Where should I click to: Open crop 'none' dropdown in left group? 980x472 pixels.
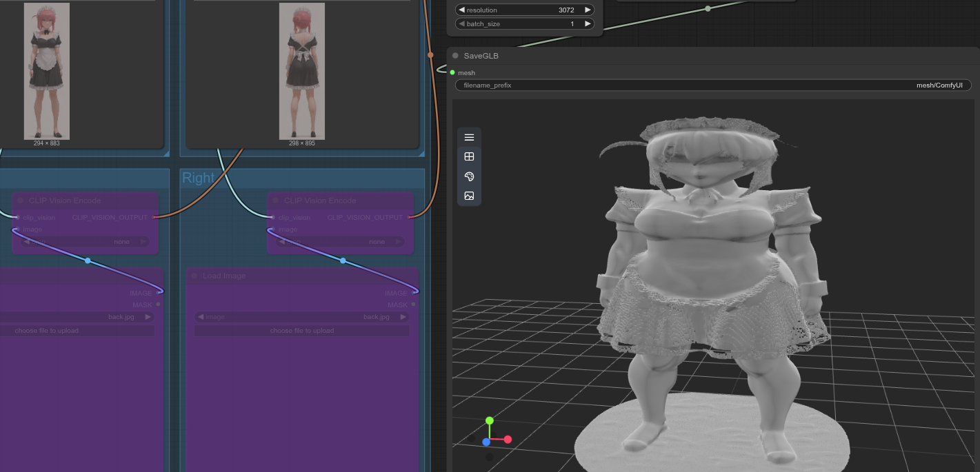point(86,242)
